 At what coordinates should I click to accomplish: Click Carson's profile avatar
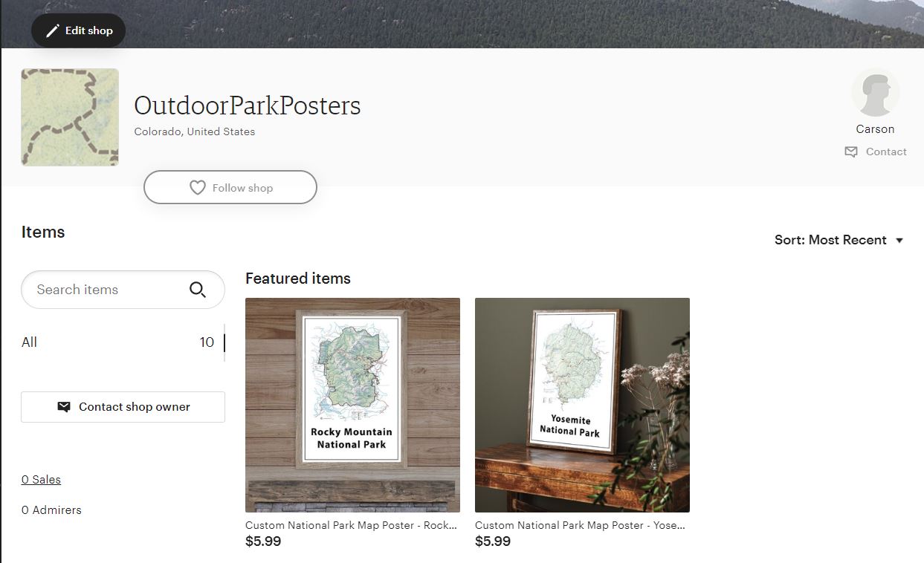tap(875, 93)
